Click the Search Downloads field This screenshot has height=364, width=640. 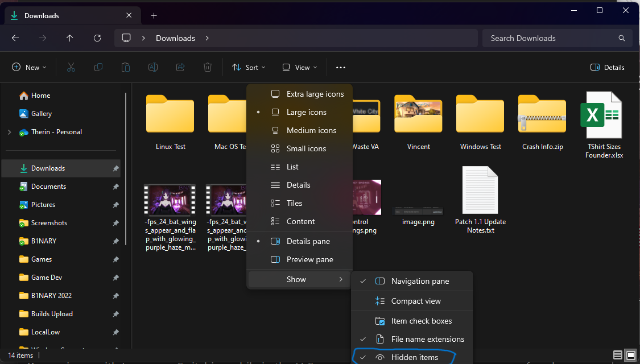[557, 38]
